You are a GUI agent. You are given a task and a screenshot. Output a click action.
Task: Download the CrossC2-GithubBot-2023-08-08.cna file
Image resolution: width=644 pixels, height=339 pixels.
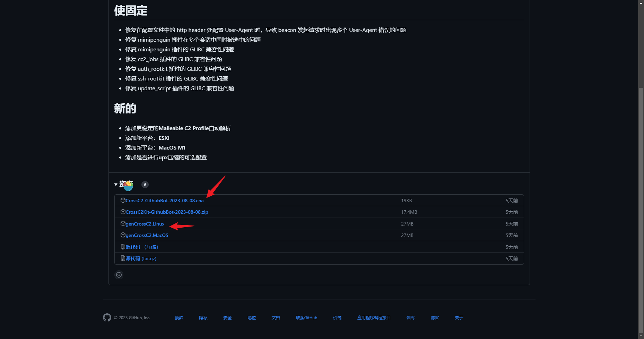(165, 200)
